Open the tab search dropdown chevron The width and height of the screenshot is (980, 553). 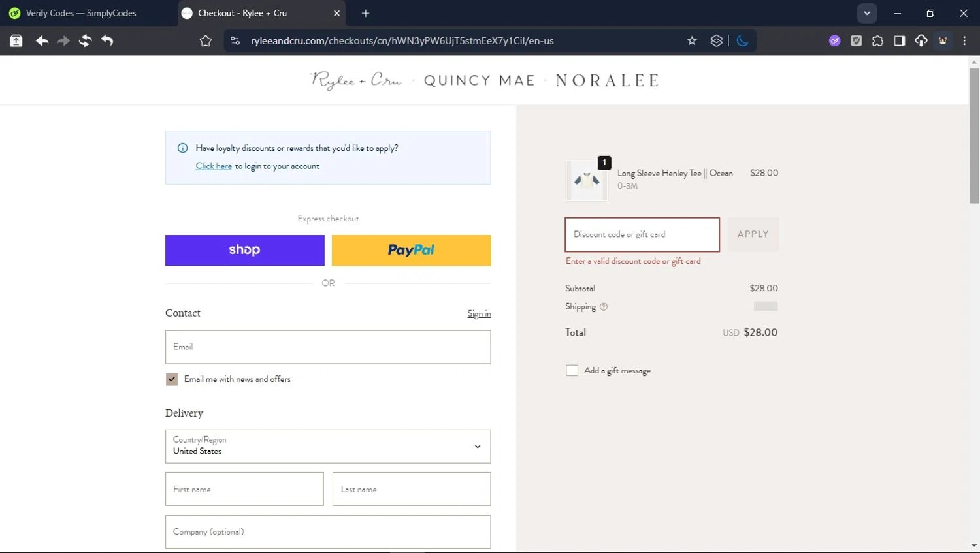click(x=867, y=13)
